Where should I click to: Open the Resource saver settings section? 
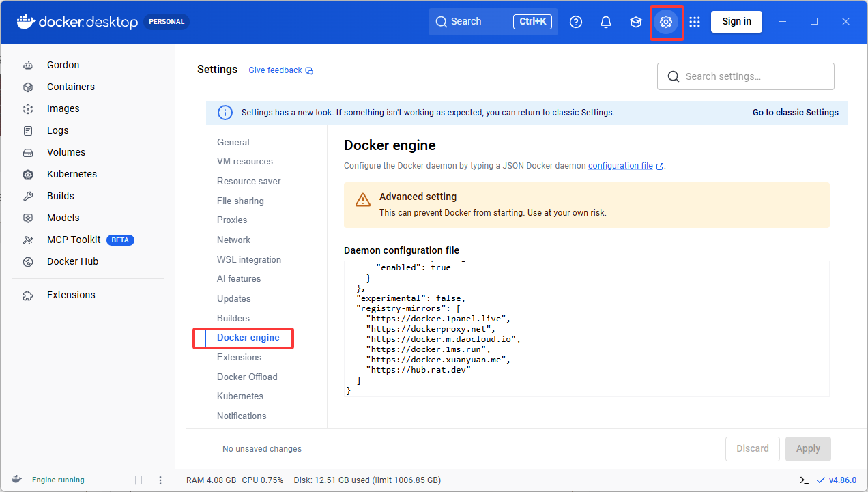[x=249, y=182]
